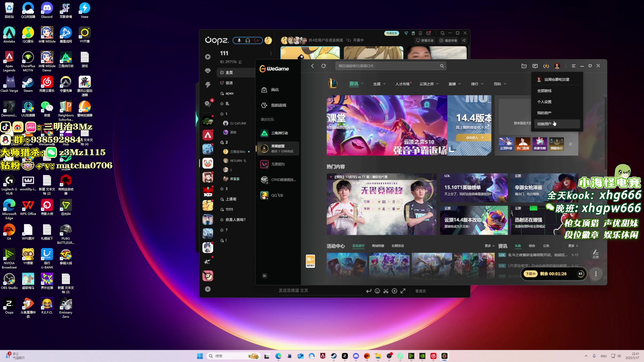Click scissors screenshot icon in Oopz
Viewport: 644px width, 362px height.
[386, 291]
